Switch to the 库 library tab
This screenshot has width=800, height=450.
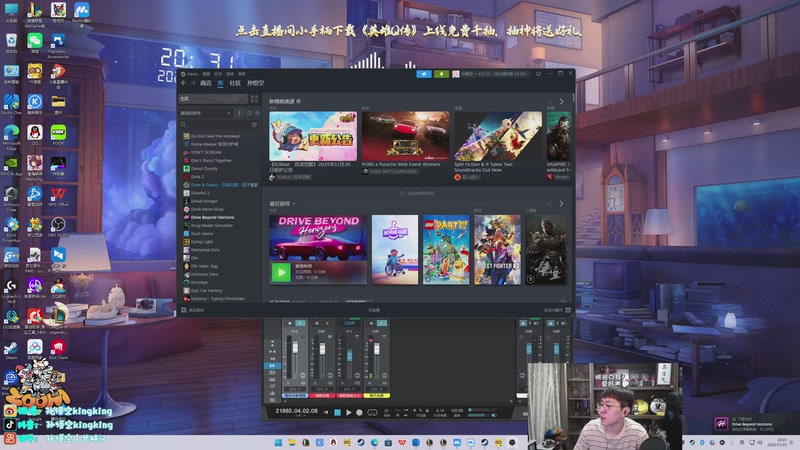tap(220, 83)
